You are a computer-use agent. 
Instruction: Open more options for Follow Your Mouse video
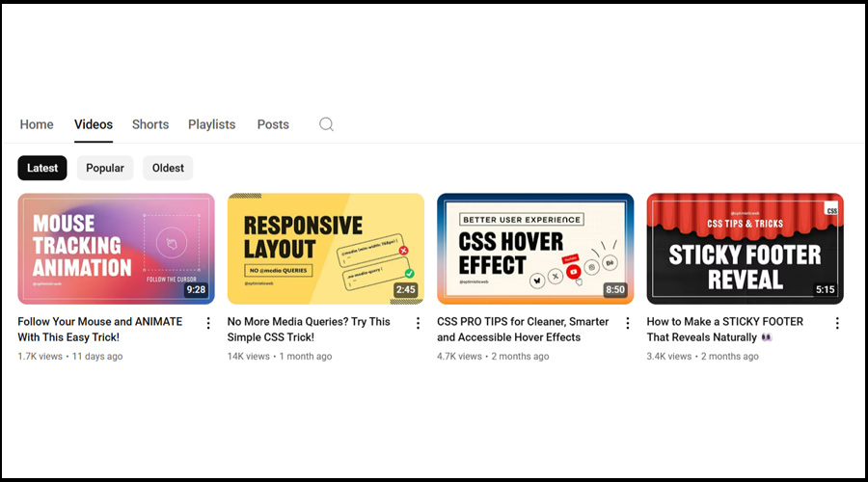click(x=208, y=323)
